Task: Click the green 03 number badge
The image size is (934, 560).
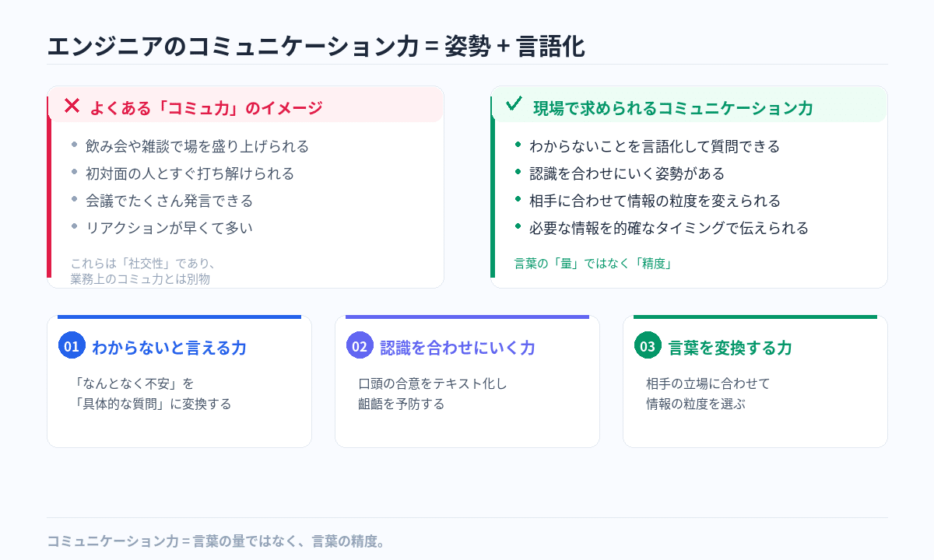Action: click(647, 346)
